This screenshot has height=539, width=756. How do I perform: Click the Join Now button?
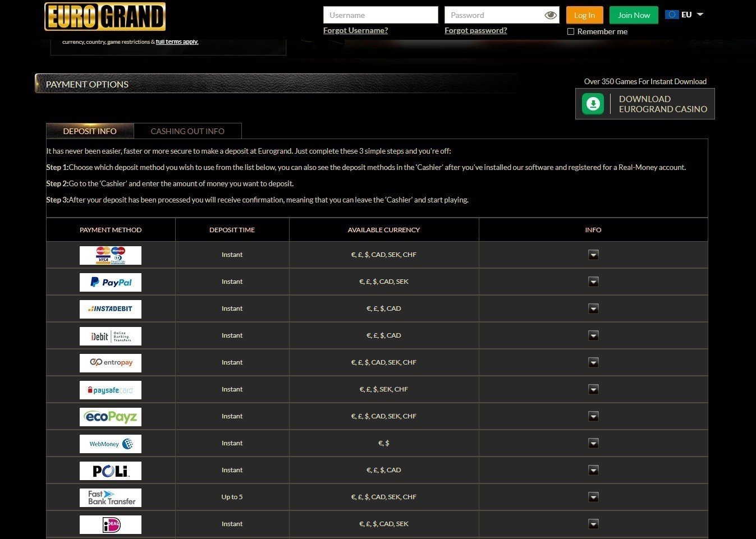[x=633, y=15]
